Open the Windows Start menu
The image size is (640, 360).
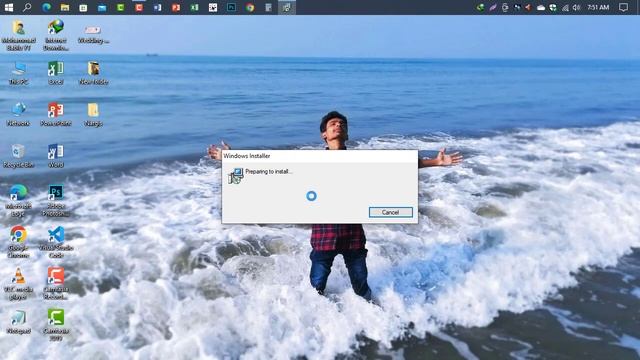click(9, 7)
